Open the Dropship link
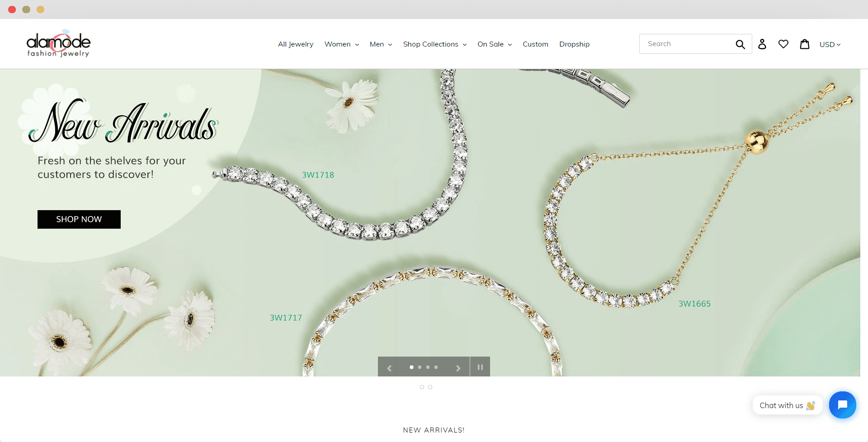The width and height of the screenshot is (868, 442). coord(574,44)
